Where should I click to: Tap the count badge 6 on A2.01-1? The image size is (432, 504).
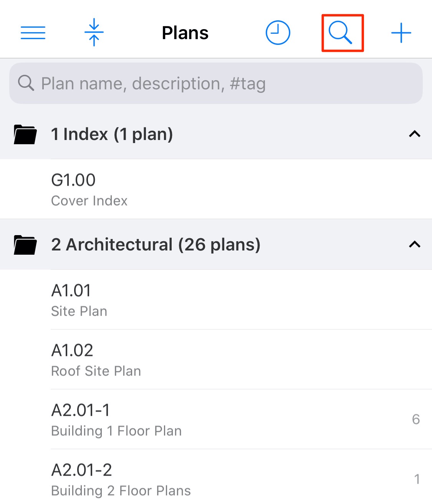click(x=416, y=419)
